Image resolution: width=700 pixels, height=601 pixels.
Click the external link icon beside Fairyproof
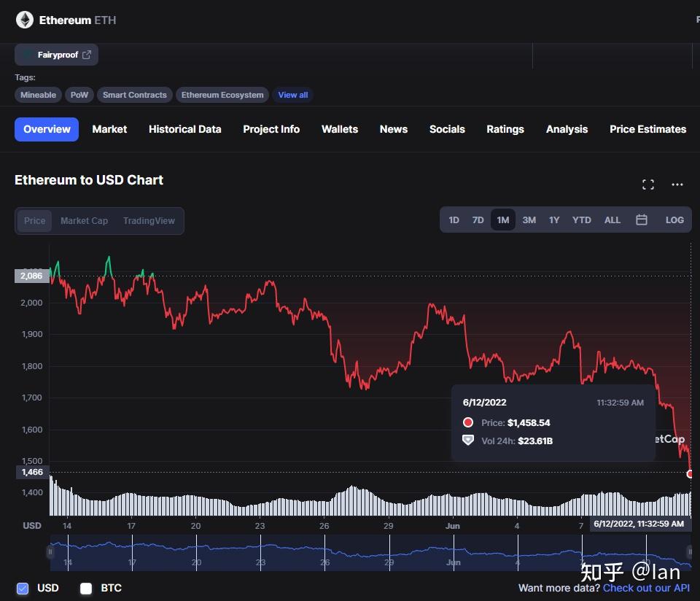(x=87, y=55)
